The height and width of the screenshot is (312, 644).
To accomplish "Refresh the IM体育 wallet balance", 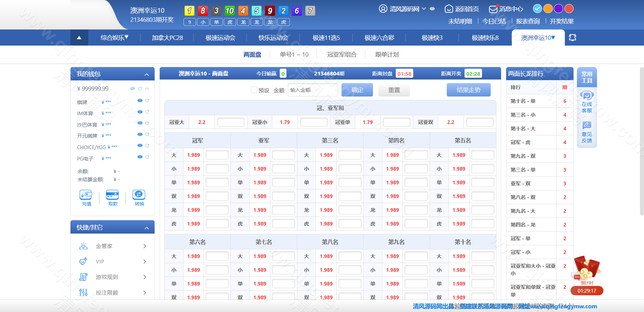I will tap(147, 112).
